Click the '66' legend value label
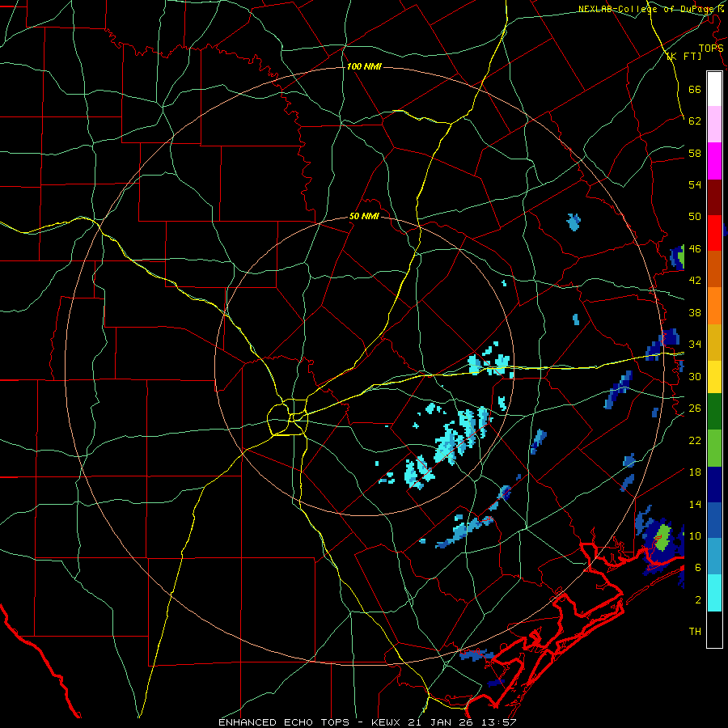The height and width of the screenshot is (728, 728). point(695,89)
